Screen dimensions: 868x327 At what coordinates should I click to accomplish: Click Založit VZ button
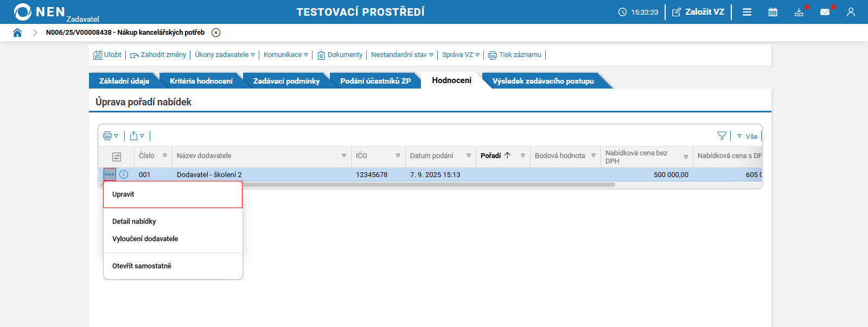698,12
